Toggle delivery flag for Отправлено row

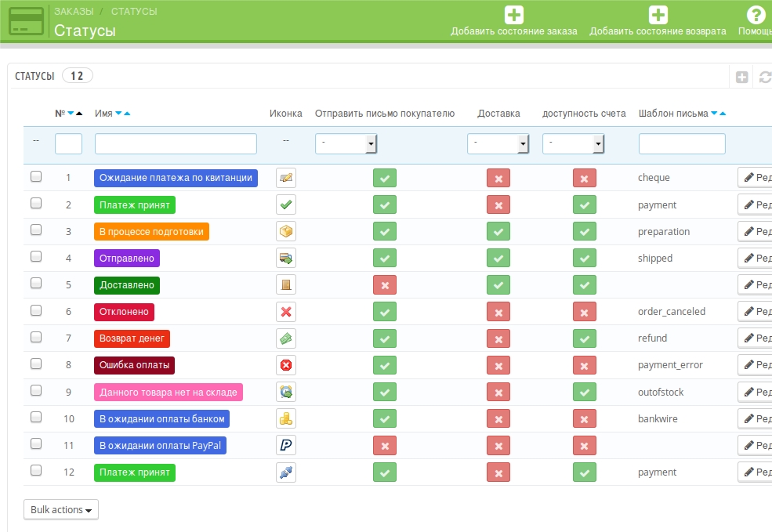point(498,259)
